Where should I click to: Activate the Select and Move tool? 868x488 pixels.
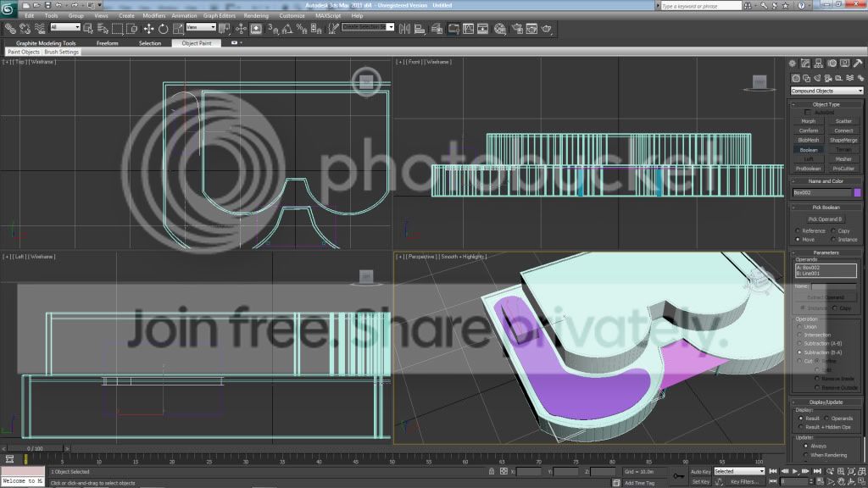point(148,29)
